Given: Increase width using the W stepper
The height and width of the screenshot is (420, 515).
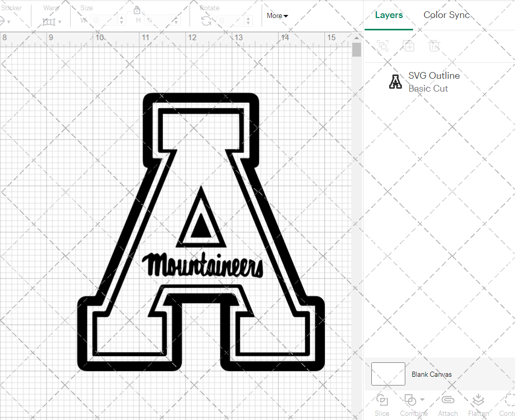Looking at the screenshot, I should [x=122, y=19].
